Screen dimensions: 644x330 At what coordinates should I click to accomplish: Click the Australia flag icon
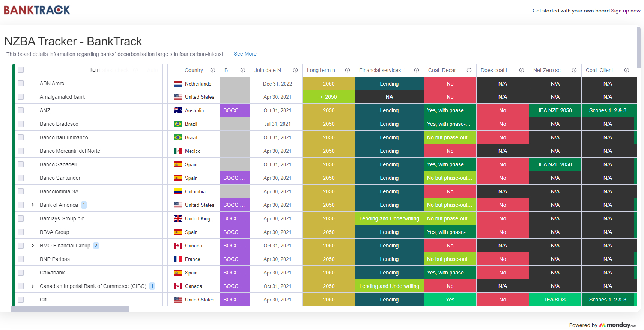tap(178, 110)
